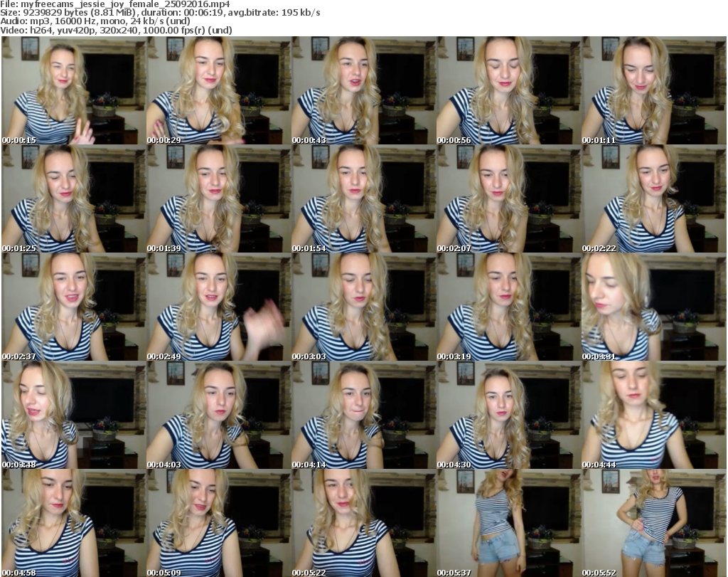Select the thumbnail at 00:04:03

tap(219, 415)
